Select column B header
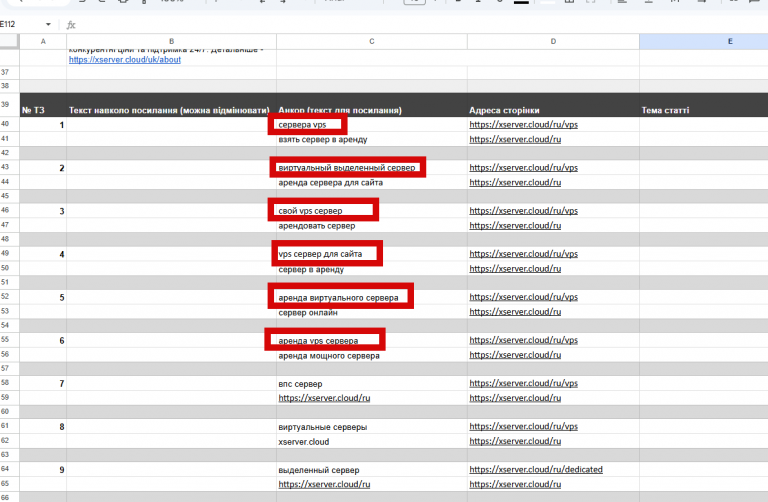This screenshot has height=502, width=768. pos(171,42)
